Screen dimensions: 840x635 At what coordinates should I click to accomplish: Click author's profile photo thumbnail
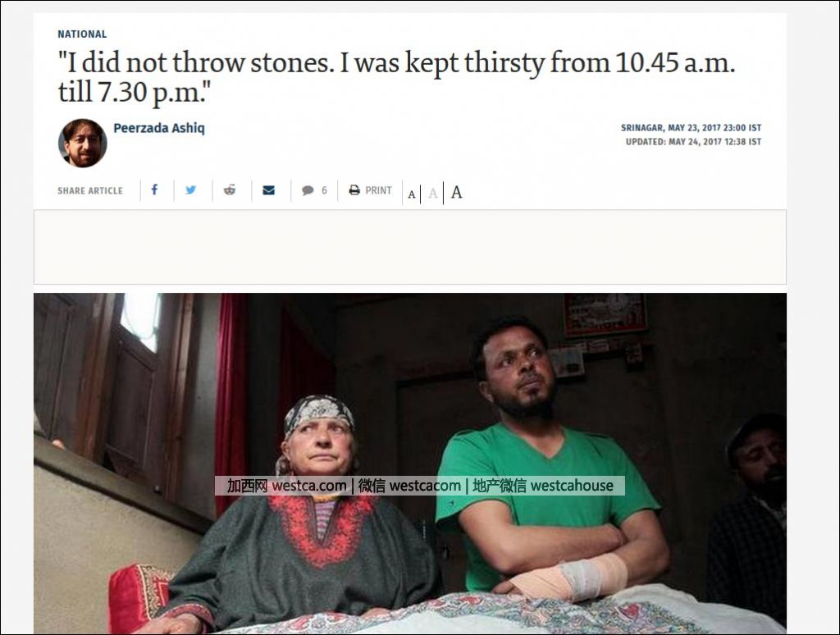coord(83,143)
